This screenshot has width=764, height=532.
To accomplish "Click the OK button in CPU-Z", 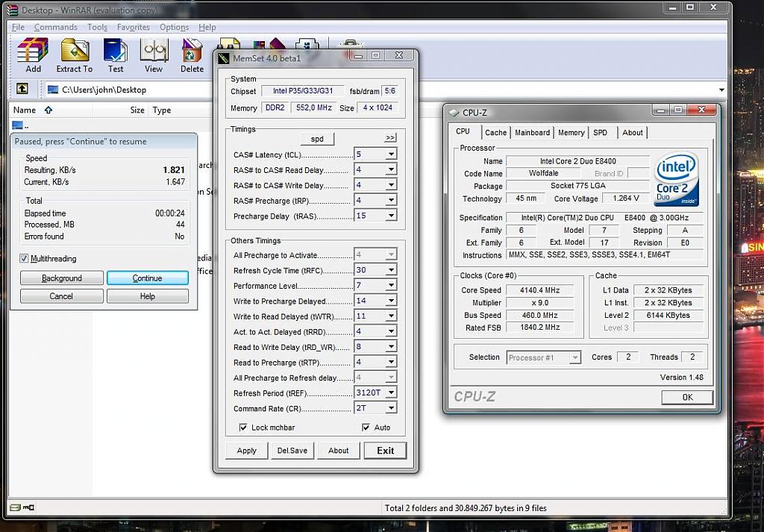I will click(x=687, y=397).
